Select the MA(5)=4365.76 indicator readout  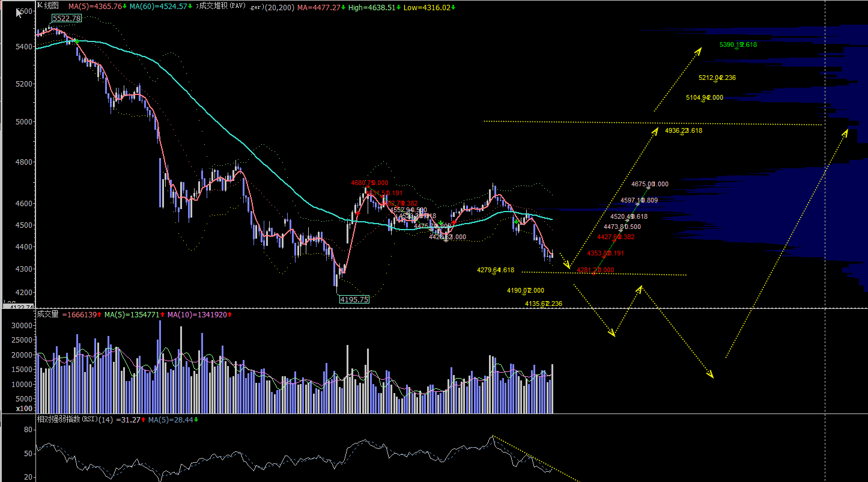point(96,7)
